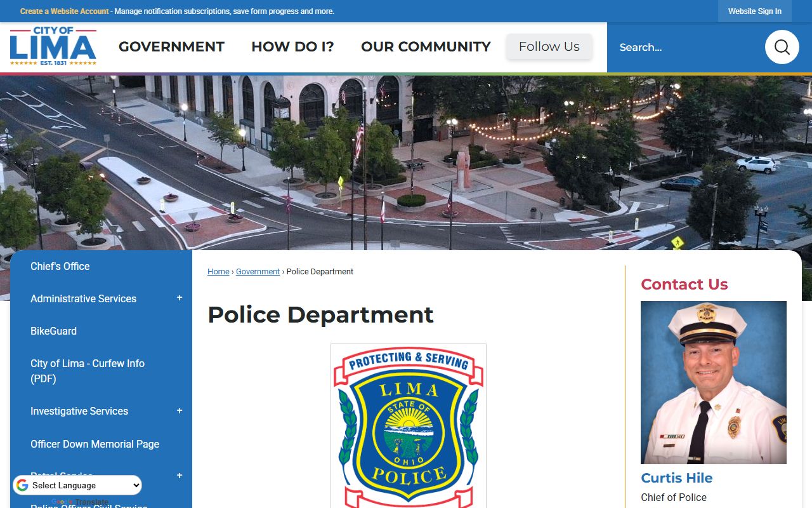Open the Our Community menu
The height and width of the screenshot is (508, 812).
coord(426,47)
